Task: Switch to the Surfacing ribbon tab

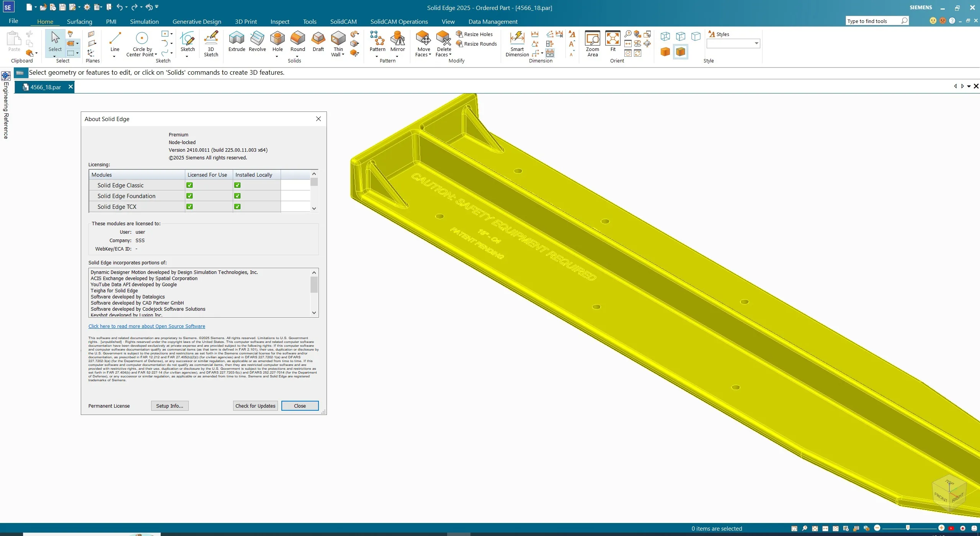Action: click(79, 21)
